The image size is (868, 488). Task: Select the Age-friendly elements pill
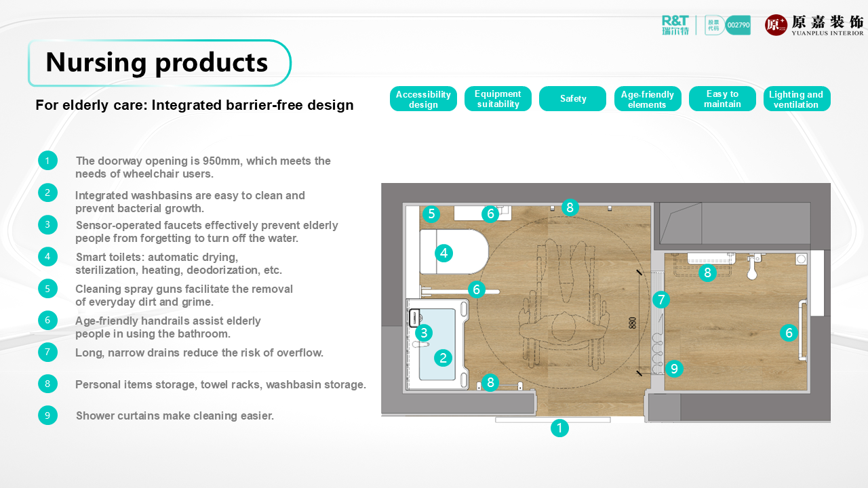[x=648, y=99]
